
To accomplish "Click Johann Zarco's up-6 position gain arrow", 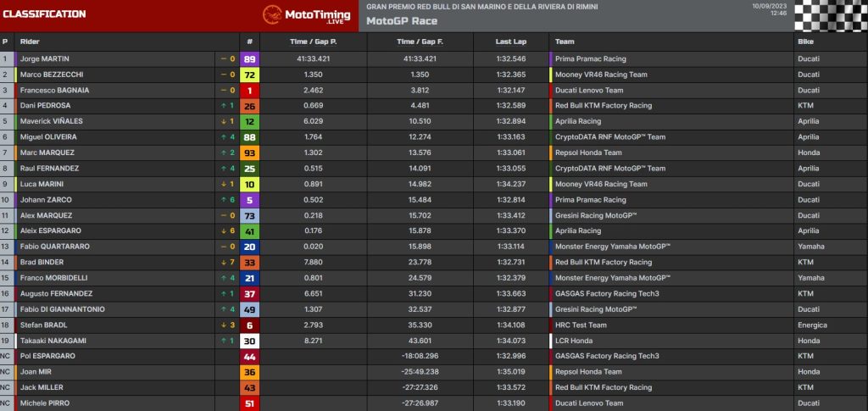I will pyautogui.click(x=223, y=200).
